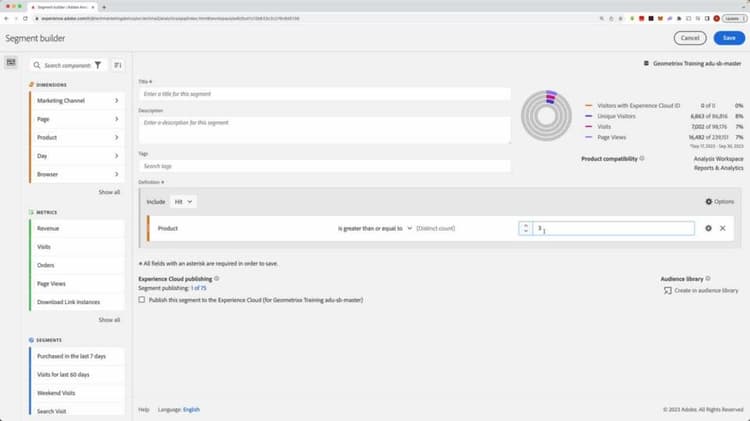750x421 pixels.
Task: Select 'Purchased in the last 7 days' segment
Action: [77, 356]
